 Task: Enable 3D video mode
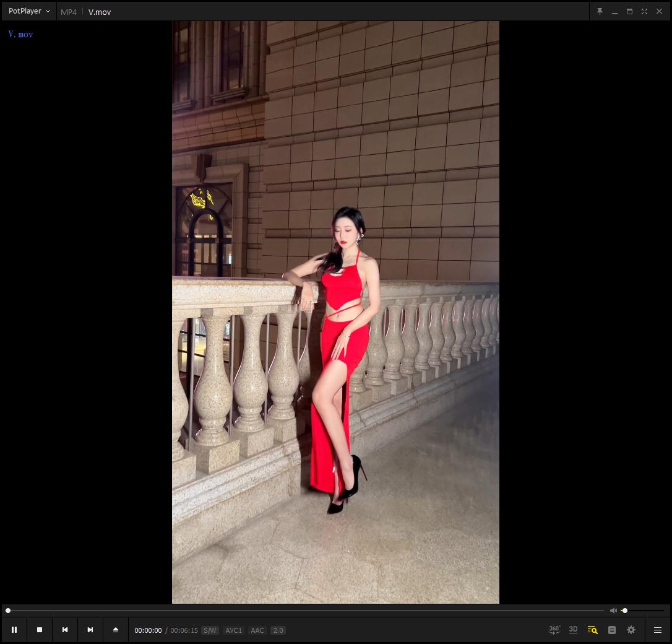(x=573, y=630)
